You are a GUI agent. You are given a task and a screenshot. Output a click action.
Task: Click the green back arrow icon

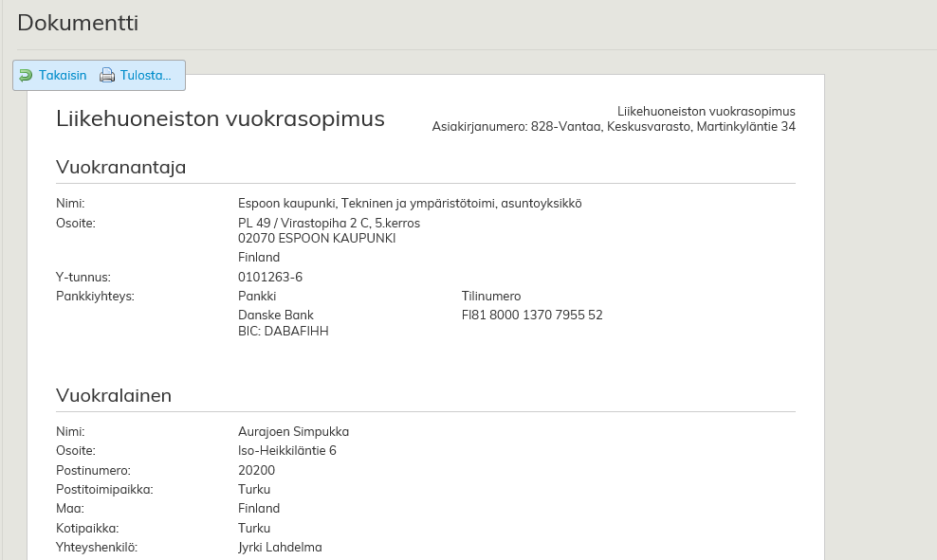coord(26,76)
